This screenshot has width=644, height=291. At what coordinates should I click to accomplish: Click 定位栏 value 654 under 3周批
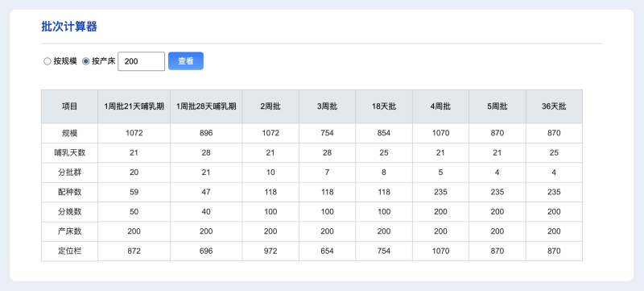click(x=327, y=252)
